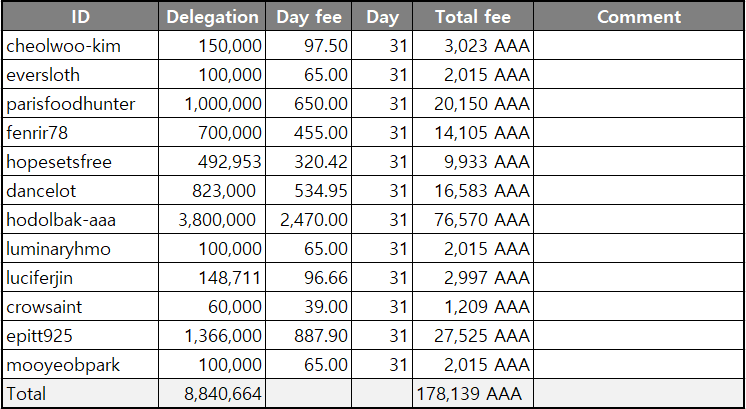
Task: Click the ID column header
Action: tap(80, 17)
